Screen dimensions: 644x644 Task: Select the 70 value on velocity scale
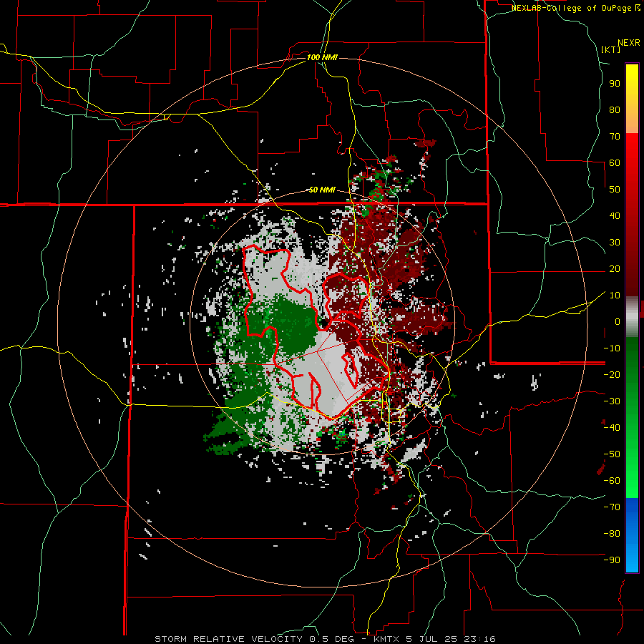[x=615, y=137]
